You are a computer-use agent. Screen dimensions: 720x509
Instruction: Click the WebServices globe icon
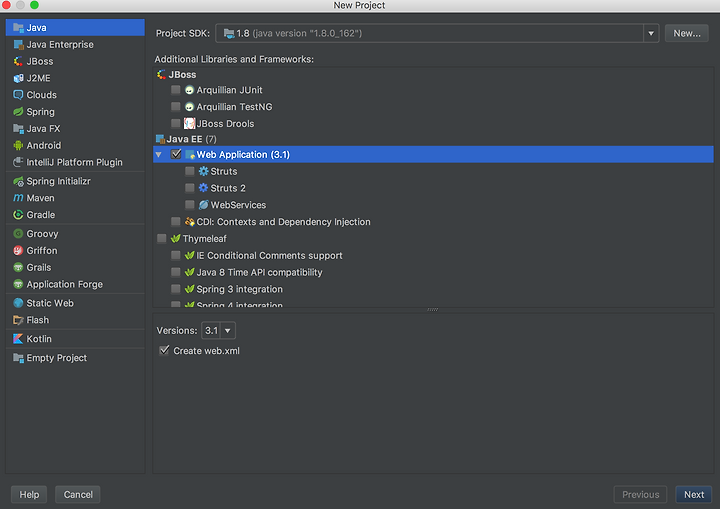pyautogui.click(x=203, y=205)
